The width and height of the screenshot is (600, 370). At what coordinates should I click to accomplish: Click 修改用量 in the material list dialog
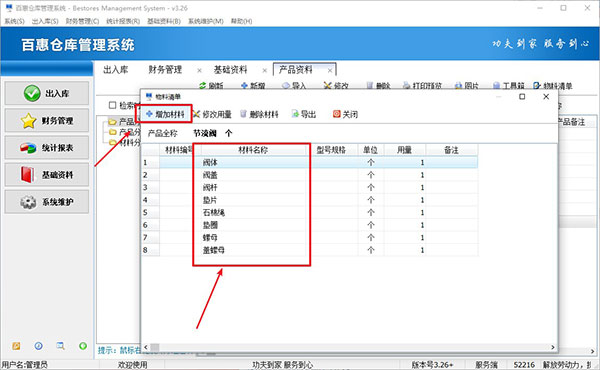[x=212, y=114]
